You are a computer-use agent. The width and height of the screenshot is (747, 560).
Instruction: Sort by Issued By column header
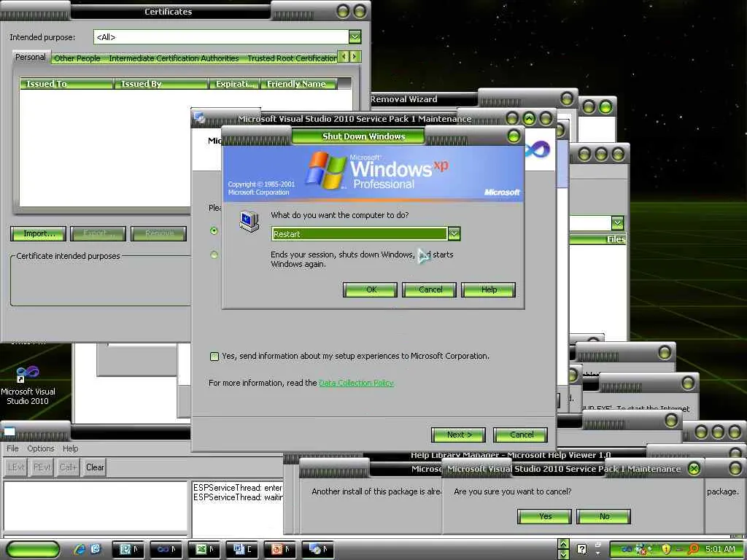pos(161,84)
